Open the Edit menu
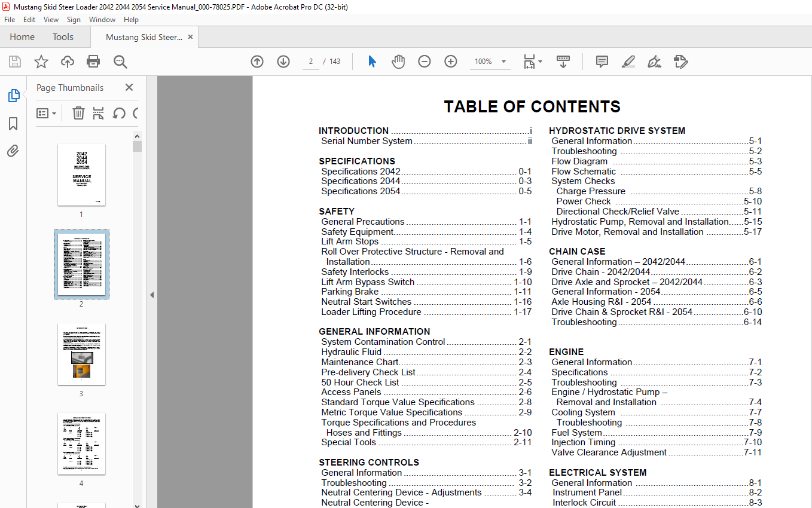Image resolution: width=812 pixels, height=508 pixels. [x=29, y=20]
